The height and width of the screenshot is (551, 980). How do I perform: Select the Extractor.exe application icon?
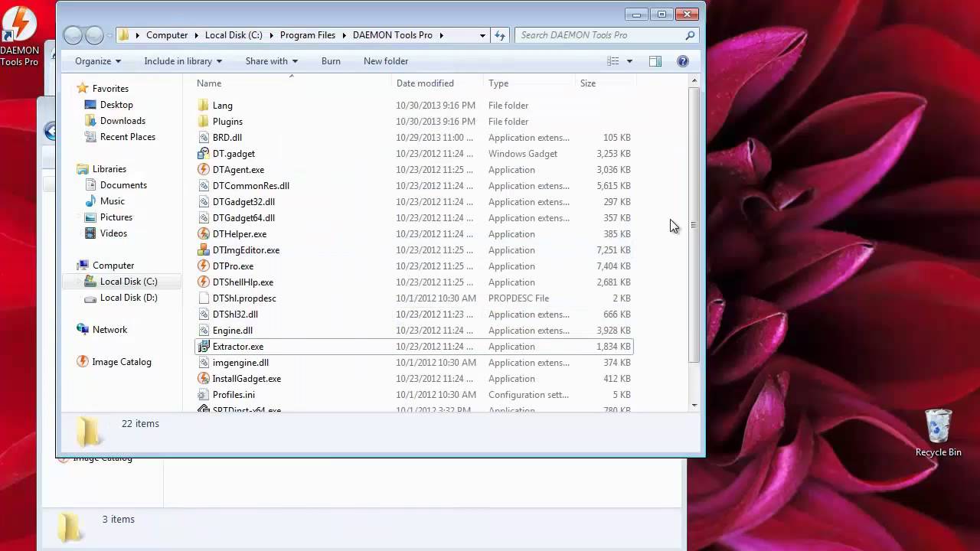(203, 347)
